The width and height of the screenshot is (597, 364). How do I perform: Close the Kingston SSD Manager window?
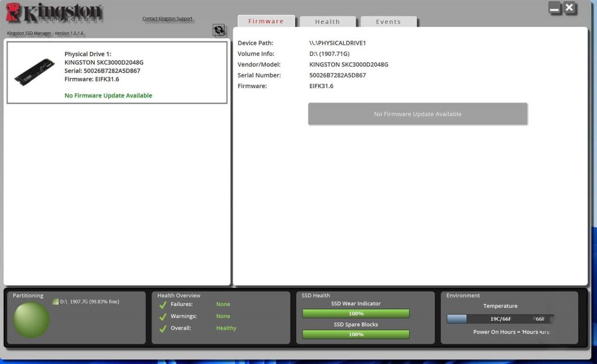(x=570, y=8)
